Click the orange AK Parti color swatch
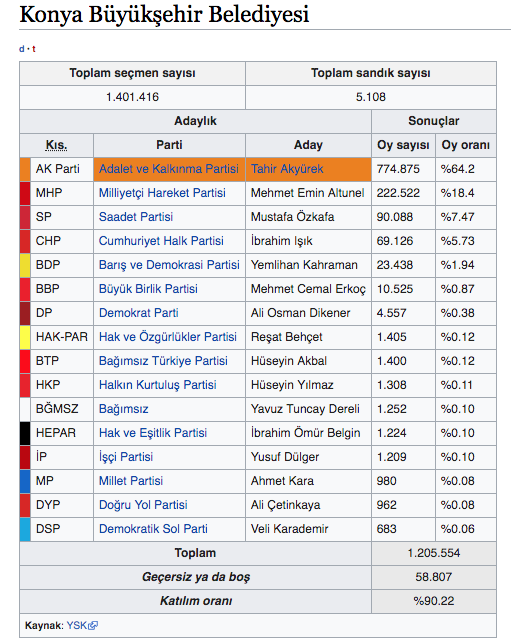511x643 pixels. click(25, 169)
